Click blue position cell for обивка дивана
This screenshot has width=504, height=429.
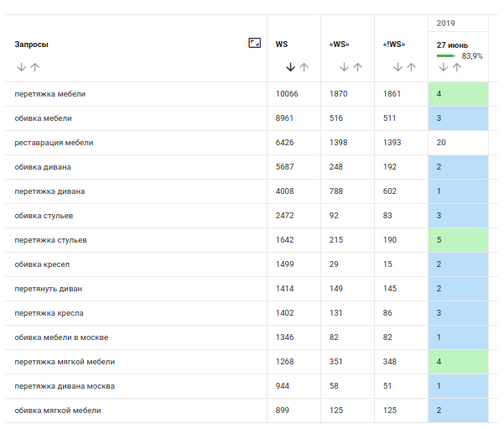point(458,167)
